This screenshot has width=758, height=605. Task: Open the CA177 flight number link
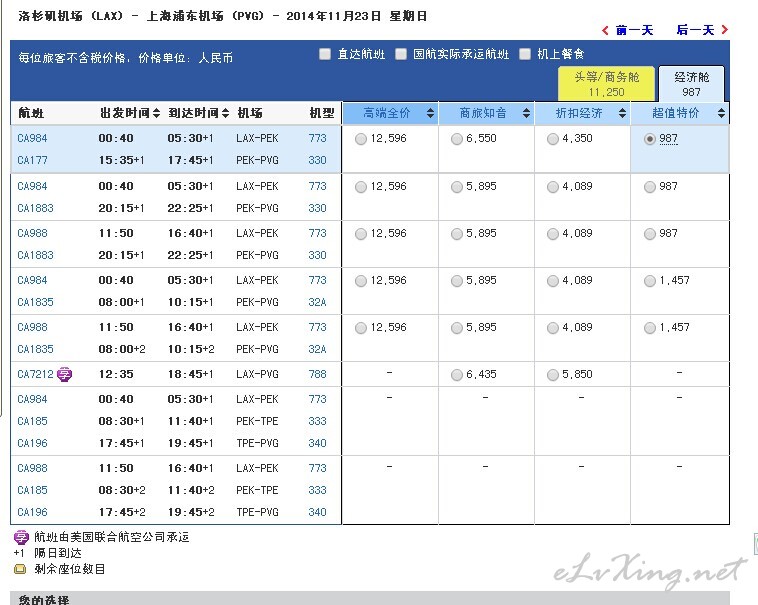33,161
